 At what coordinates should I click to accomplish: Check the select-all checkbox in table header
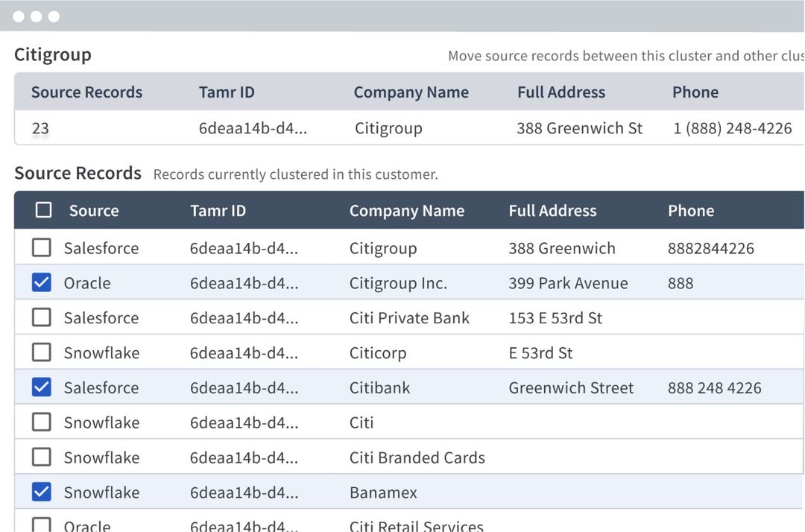click(x=44, y=210)
